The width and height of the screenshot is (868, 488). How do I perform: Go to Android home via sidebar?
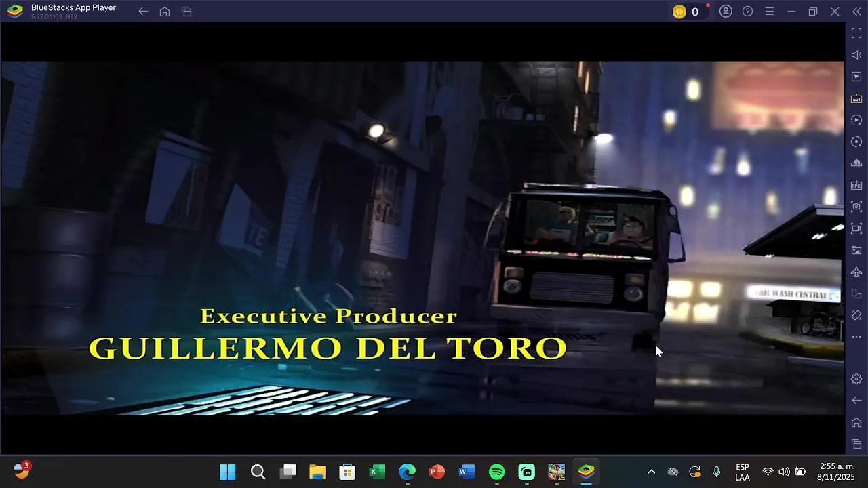point(856,422)
